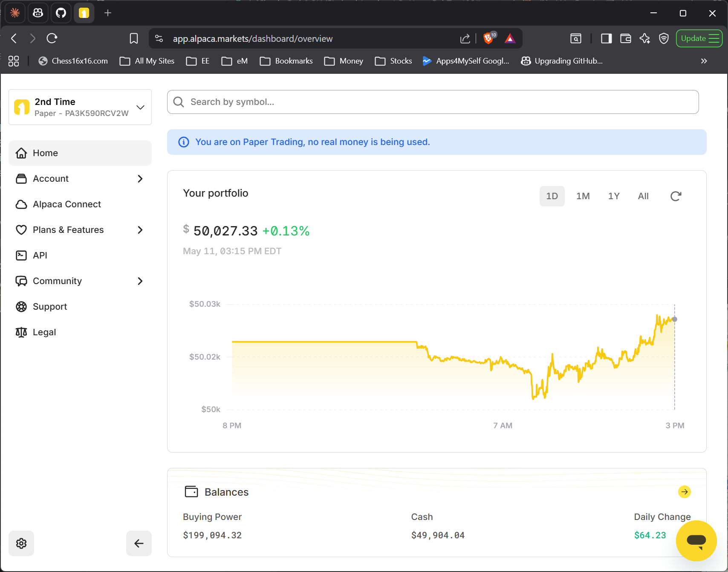The image size is (728, 572).
Task: Switch to the GitHub pinned tab
Action: click(61, 13)
